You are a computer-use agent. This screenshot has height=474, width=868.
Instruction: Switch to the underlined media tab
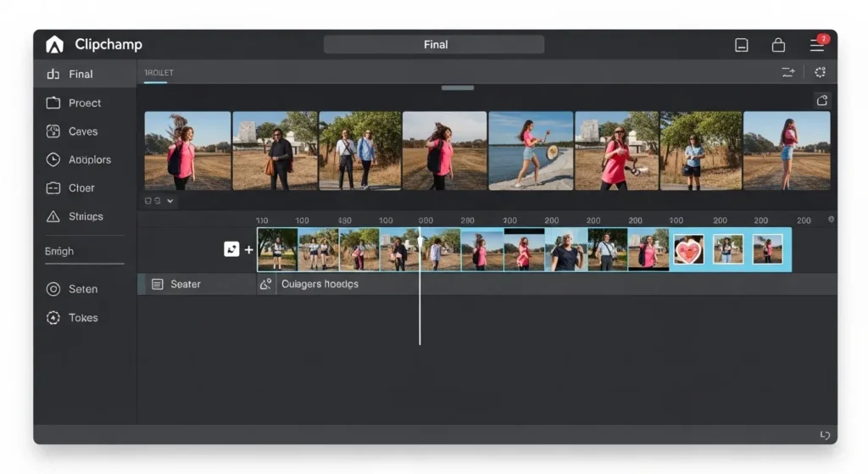click(158, 73)
